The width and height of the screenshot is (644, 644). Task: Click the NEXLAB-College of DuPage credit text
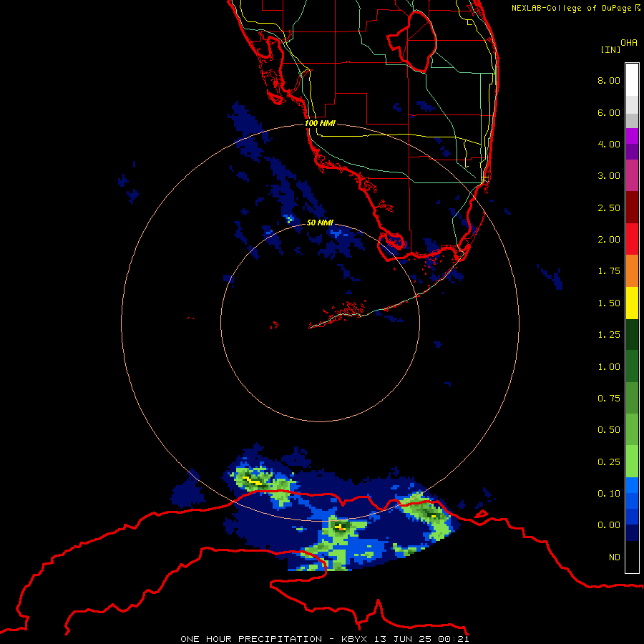point(576,8)
